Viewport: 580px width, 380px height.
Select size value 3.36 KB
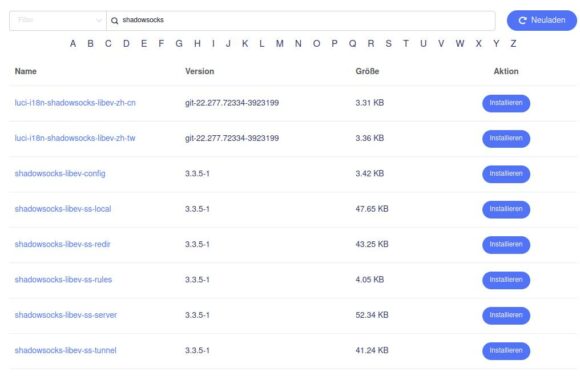click(x=370, y=138)
